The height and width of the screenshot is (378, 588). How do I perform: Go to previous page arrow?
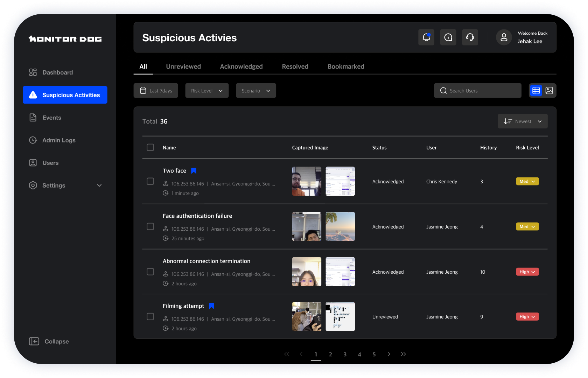point(301,354)
